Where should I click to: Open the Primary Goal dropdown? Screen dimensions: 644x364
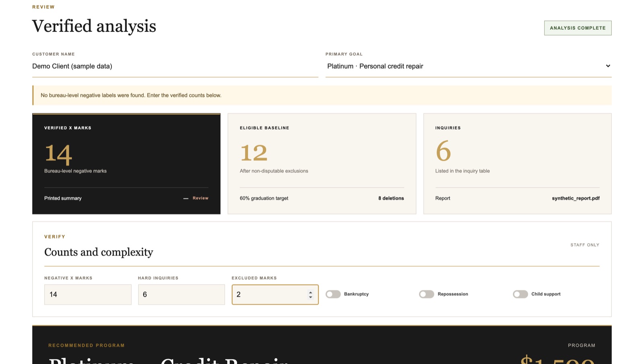469,66
